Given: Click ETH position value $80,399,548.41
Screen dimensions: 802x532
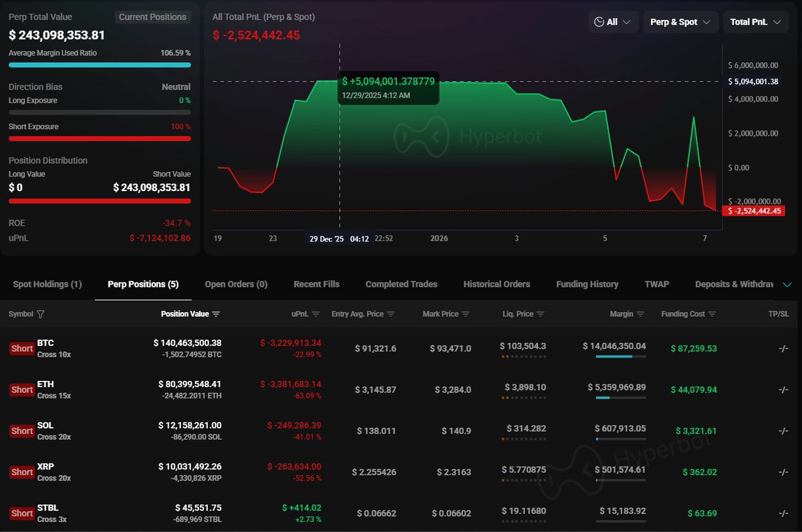Looking at the screenshot, I should (190, 384).
